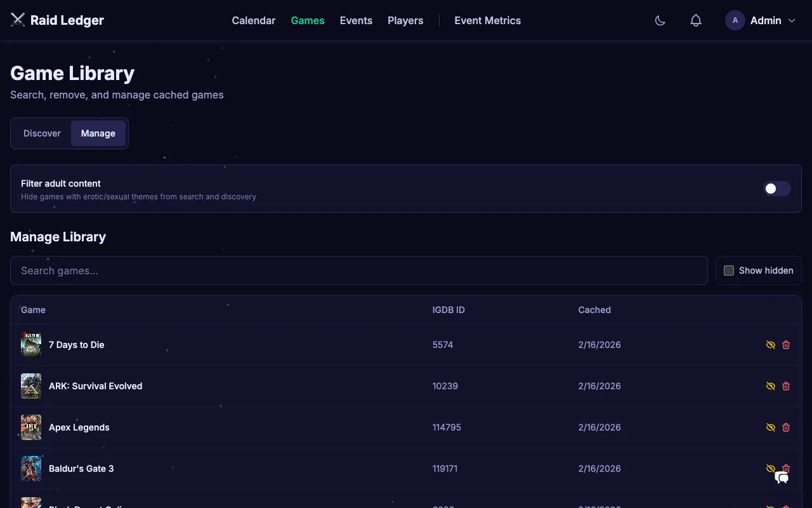Delete Baldur's Gate 3 with trash icon
This screenshot has height=508, width=812.
point(786,469)
